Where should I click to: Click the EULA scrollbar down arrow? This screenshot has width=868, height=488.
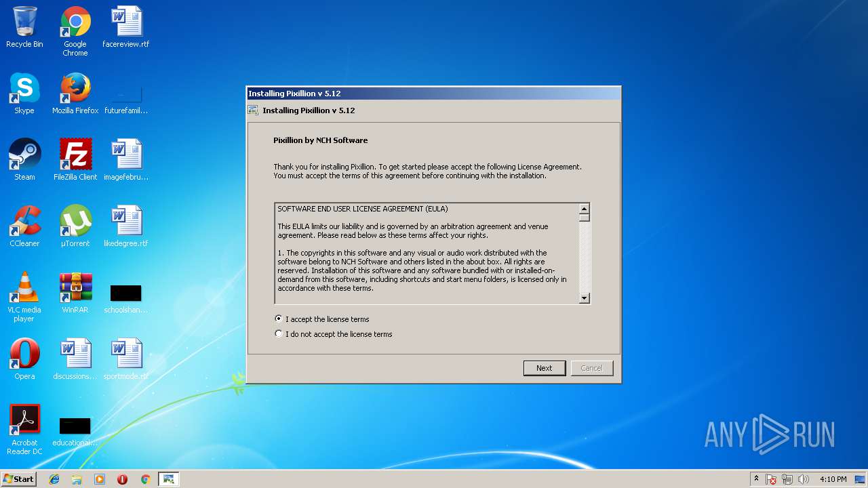[x=585, y=298]
